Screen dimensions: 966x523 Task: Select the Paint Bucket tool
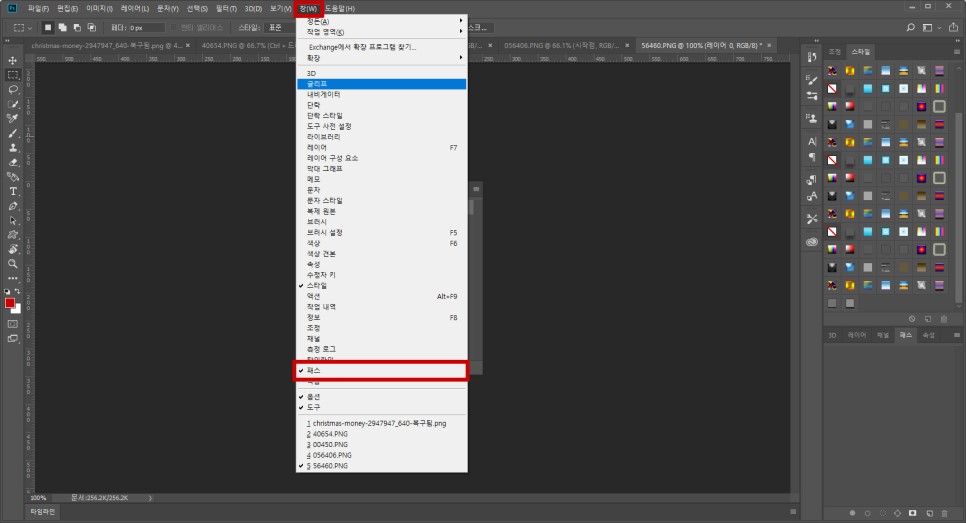pyautogui.click(x=12, y=177)
